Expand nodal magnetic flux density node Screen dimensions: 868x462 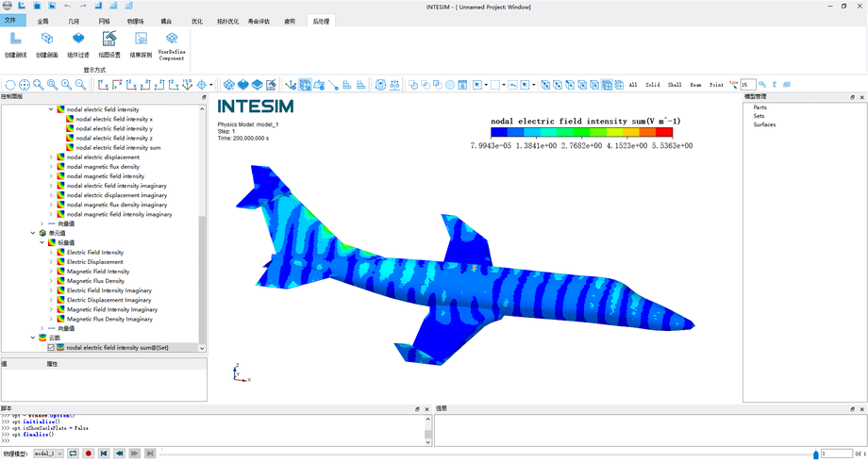point(51,167)
